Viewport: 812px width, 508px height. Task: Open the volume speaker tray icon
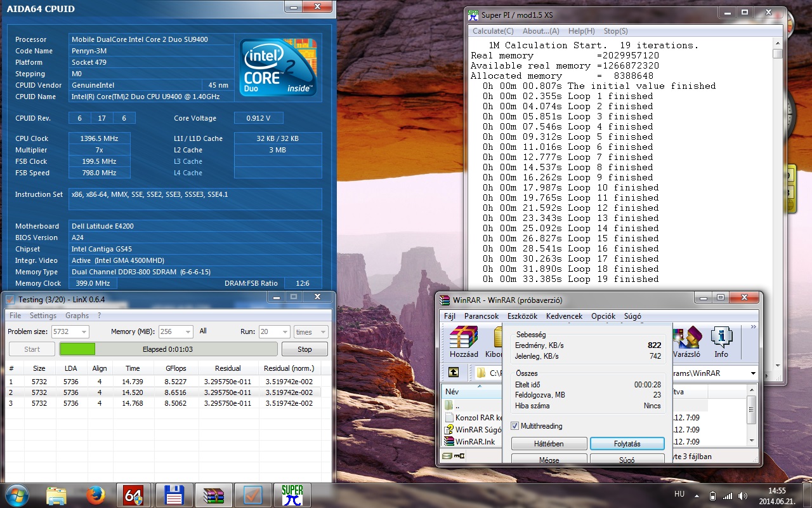click(x=743, y=495)
